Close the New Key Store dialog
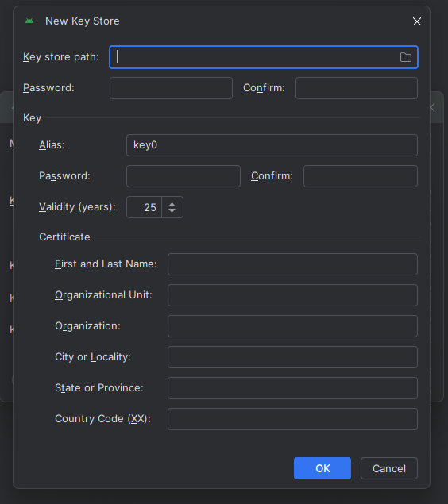 [x=417, y=21]
